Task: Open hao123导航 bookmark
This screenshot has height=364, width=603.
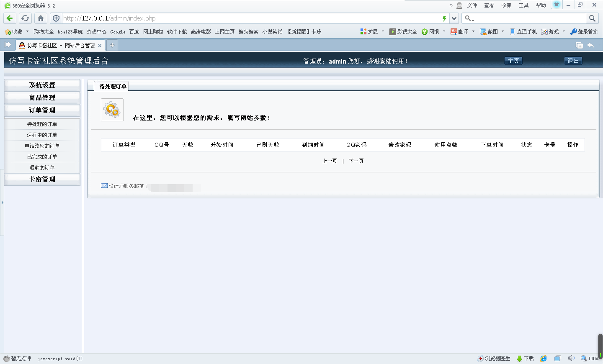Action: [x=70, y=32]
